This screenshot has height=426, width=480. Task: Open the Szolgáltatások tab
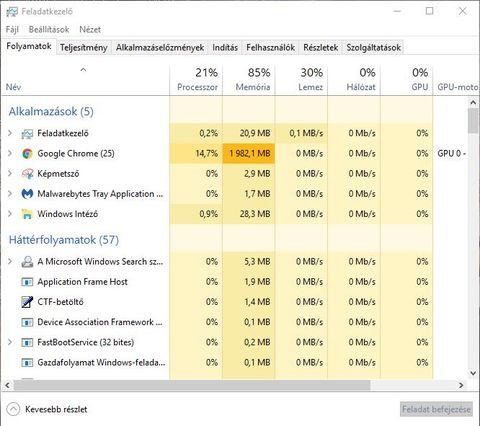tap(373, 47)
